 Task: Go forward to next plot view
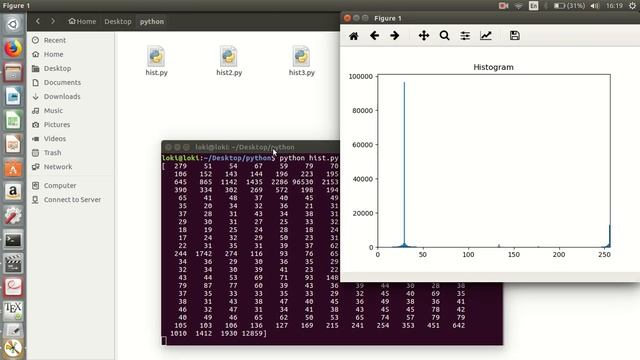coord(394,36)
